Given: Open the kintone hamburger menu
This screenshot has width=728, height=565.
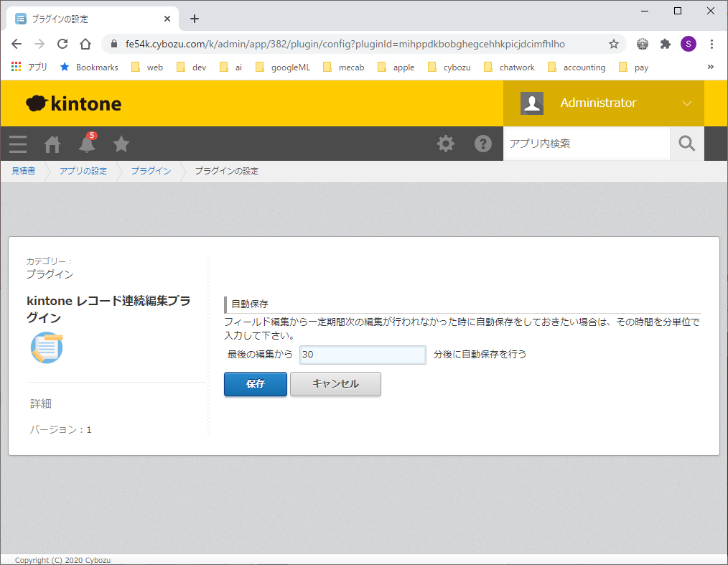Looking at the screenshot, I should click(x=18, y=144).
